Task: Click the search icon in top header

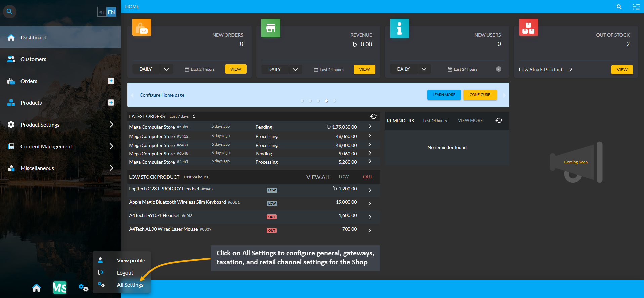Action: pyautogui.click(x=619, y=7)
